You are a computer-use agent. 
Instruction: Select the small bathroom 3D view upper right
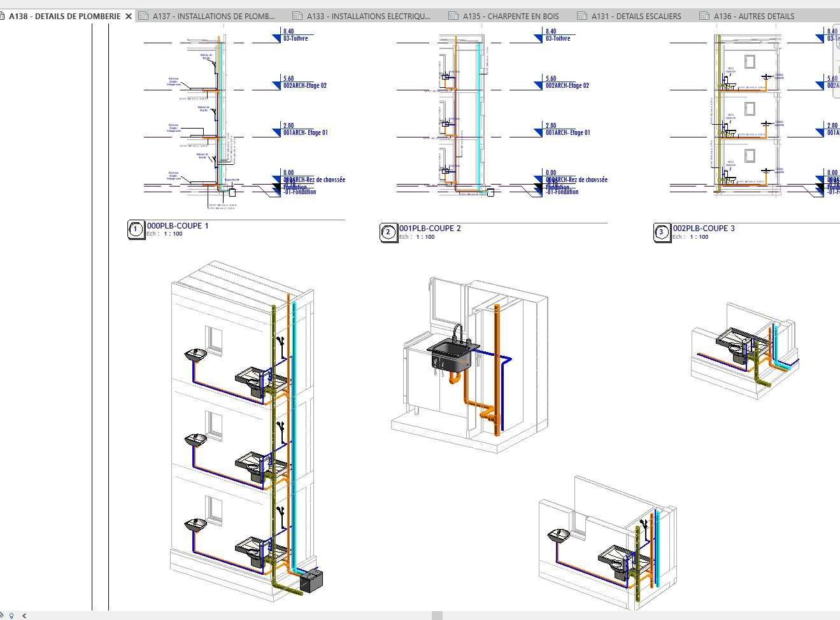[x=745, y=350]
